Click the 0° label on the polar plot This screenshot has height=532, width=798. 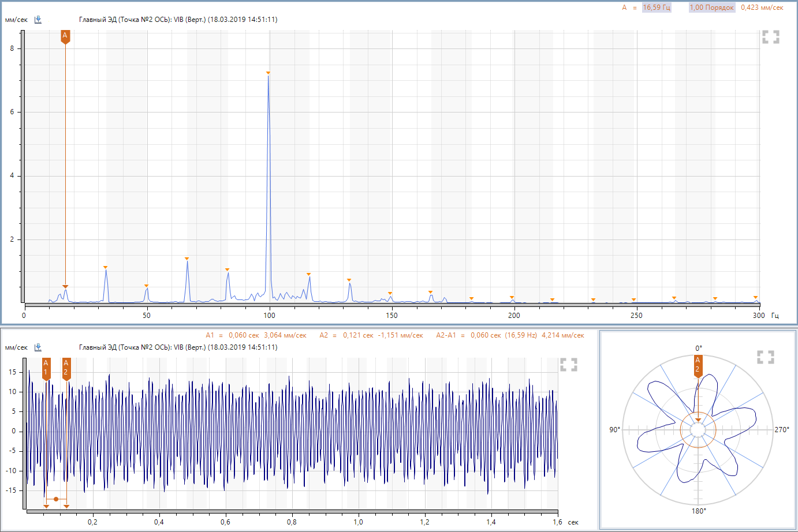pos(699,349)
